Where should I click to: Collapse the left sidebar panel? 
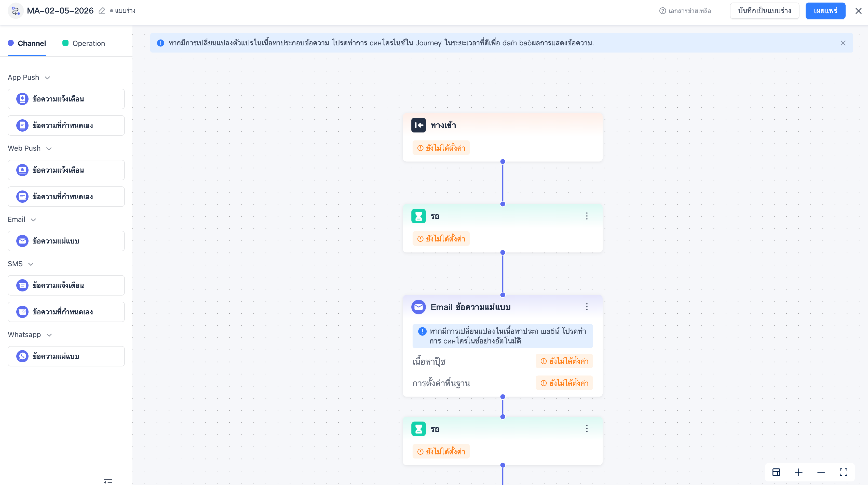(108, 481)
